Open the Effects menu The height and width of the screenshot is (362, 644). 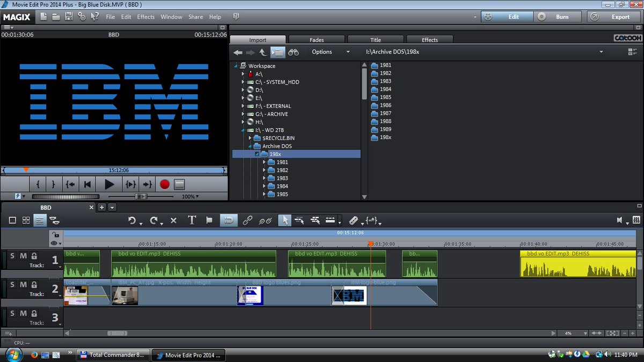[x=146, y=17]
